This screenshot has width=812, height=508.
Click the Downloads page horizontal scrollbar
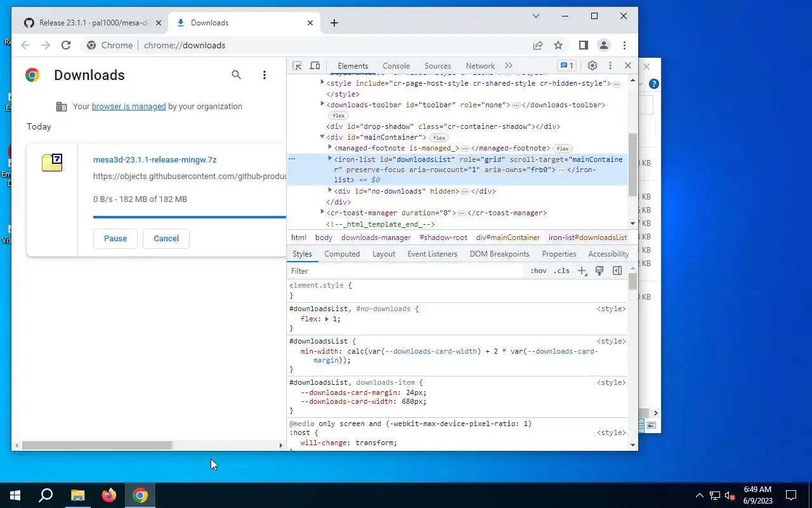96,446
